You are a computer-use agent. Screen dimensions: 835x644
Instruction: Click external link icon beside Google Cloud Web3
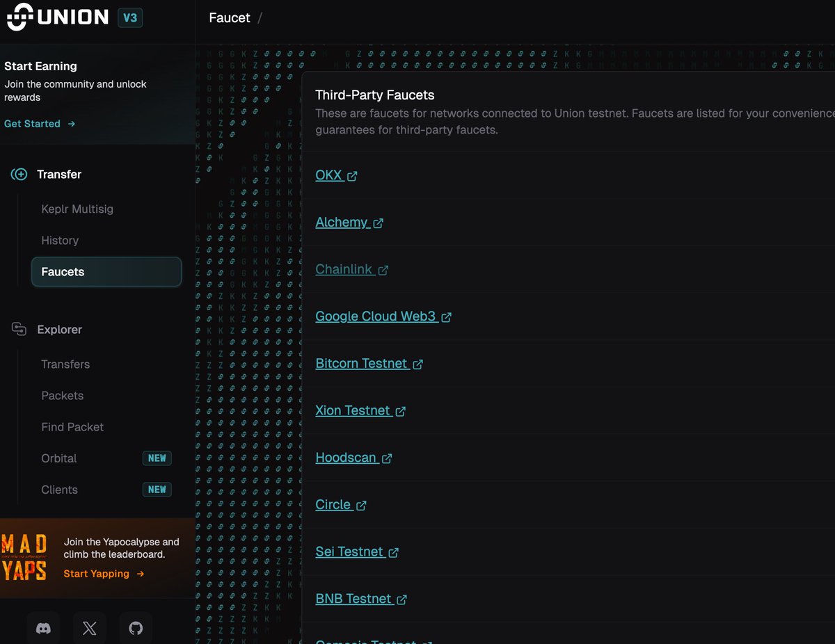click(446, 317)
